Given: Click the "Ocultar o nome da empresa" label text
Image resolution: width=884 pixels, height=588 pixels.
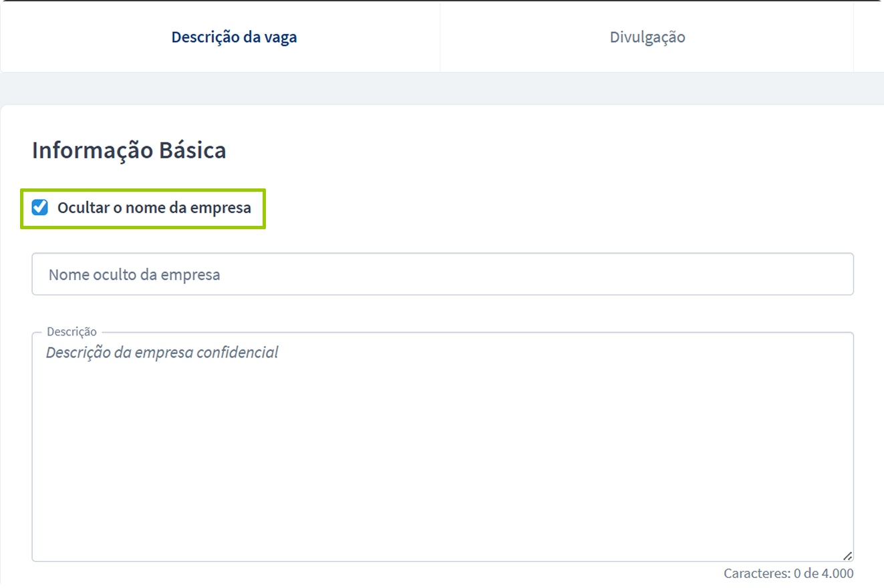Looking at the screenshot, I should click(x=154, y=208).
